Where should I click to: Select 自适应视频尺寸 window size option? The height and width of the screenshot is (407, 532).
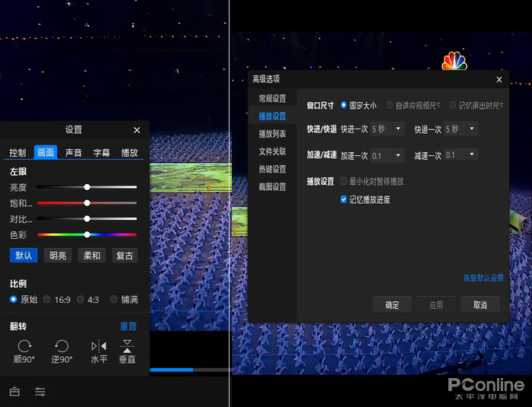coord(413,106)
